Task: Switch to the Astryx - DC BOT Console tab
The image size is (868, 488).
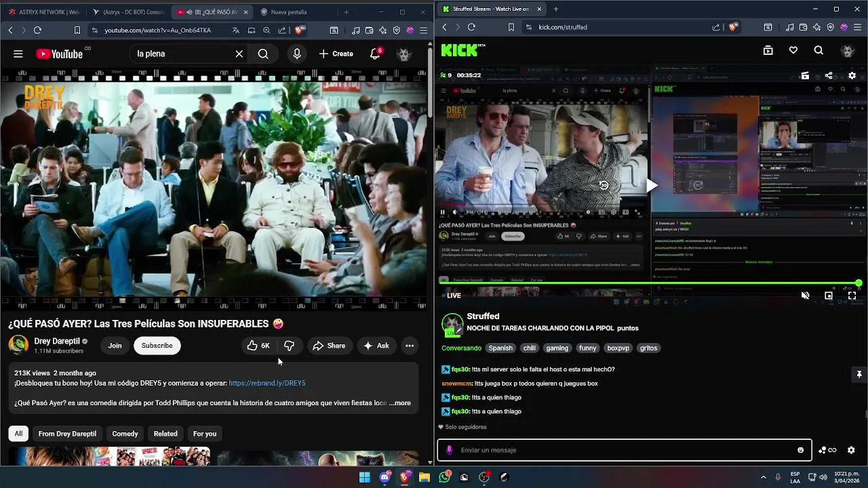Action: (129, 12)
